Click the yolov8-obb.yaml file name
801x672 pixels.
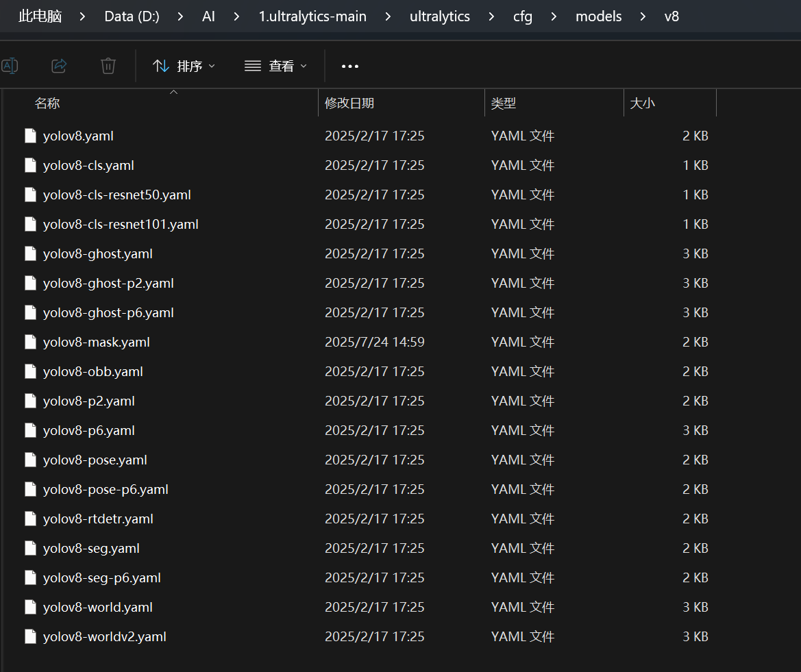(93, 372)
